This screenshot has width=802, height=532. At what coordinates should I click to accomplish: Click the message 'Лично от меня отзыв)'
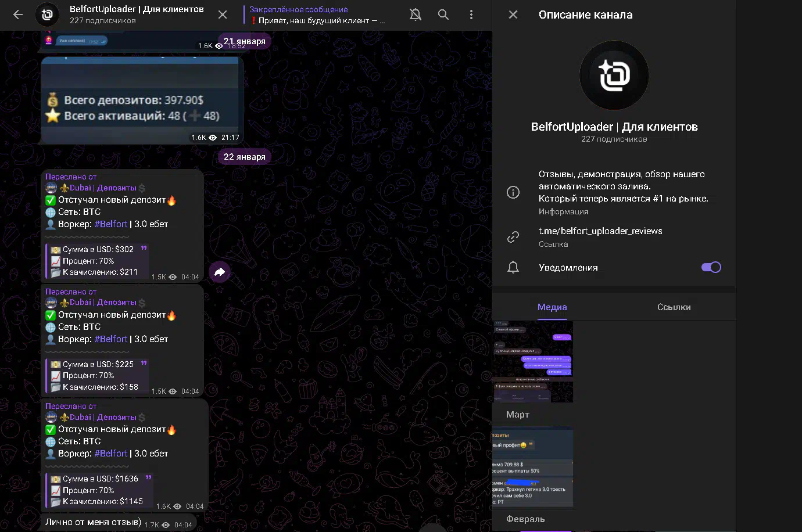pos(93,522)
